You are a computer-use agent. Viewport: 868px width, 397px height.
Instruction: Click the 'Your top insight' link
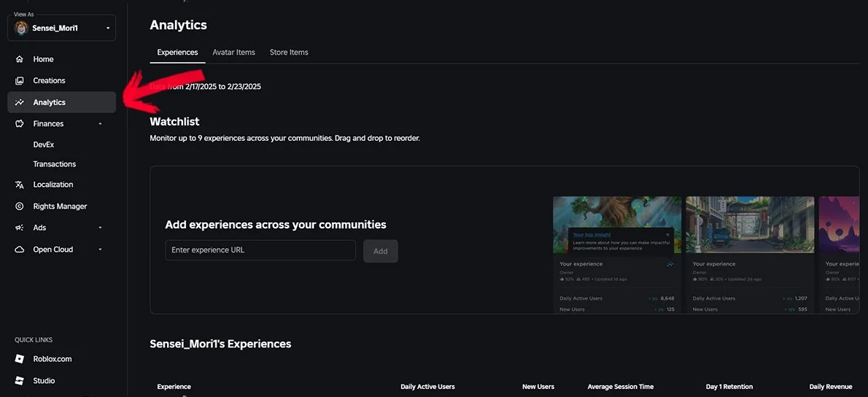(x=592, y=235)
